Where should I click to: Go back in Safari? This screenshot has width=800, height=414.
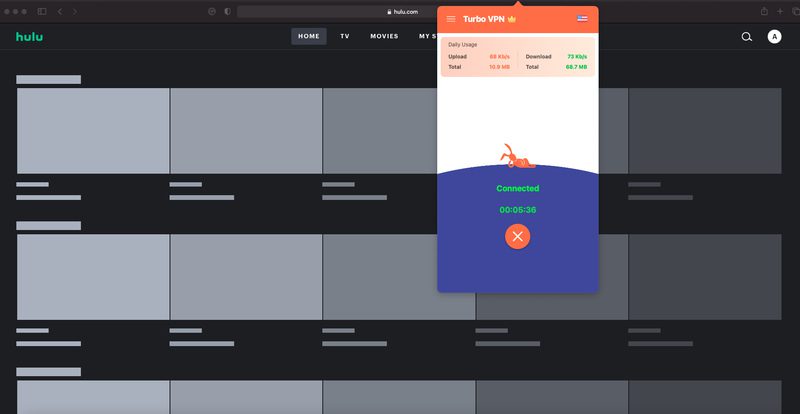(x=60, y=11)
